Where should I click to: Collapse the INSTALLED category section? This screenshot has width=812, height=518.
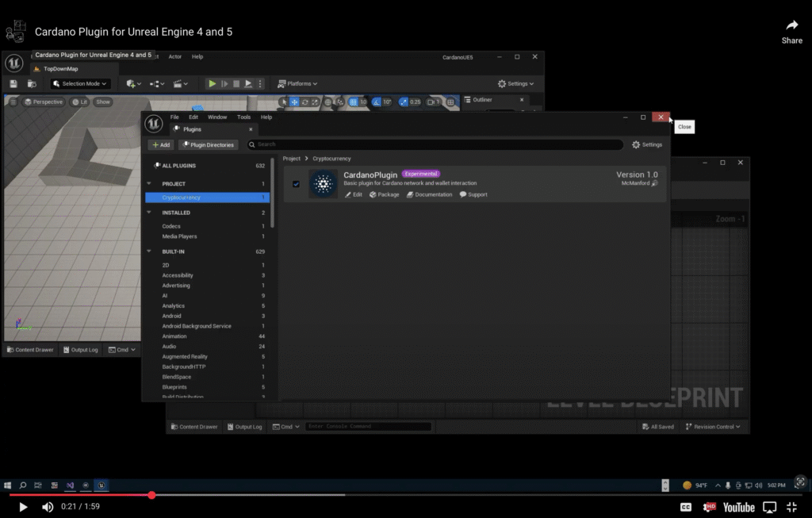(x=149, y=213)
